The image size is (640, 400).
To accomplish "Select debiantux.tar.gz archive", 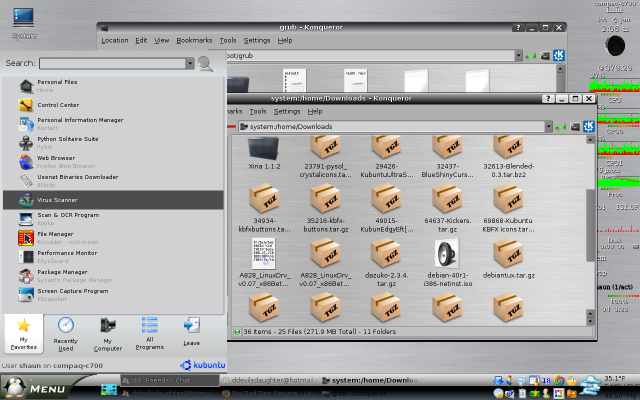I will (508, 259).
